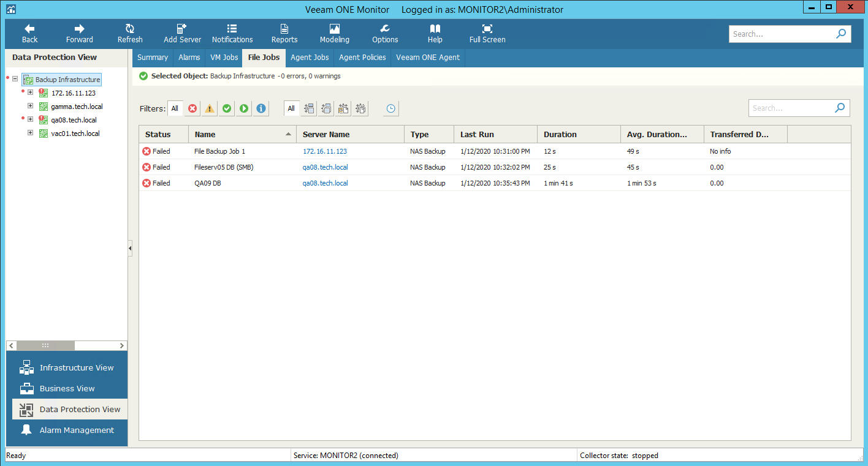
Task: Switch to the Summary tab
Action: pos(153,58)
